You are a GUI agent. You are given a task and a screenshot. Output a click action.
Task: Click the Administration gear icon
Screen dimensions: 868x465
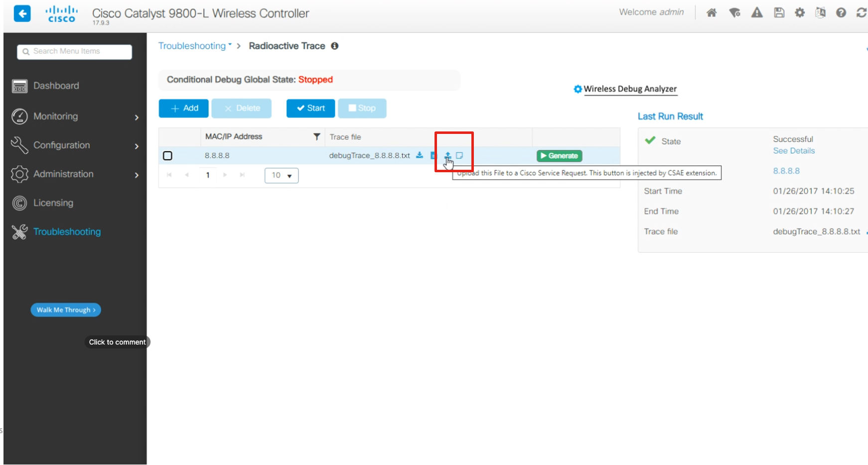click(x=19, y=174)
